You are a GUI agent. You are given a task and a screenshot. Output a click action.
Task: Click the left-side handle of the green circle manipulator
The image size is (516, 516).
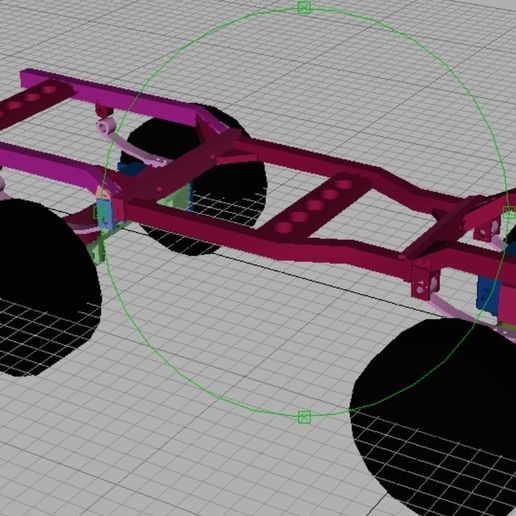click(99, 212)
